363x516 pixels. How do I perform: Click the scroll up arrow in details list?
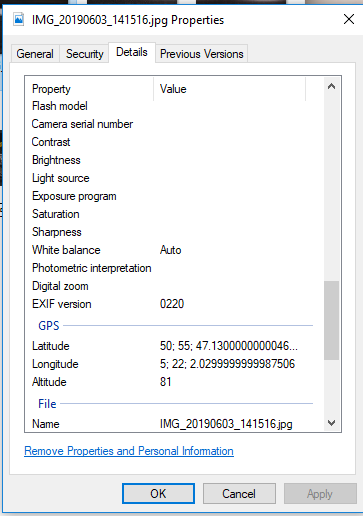[x=331, y=87]
